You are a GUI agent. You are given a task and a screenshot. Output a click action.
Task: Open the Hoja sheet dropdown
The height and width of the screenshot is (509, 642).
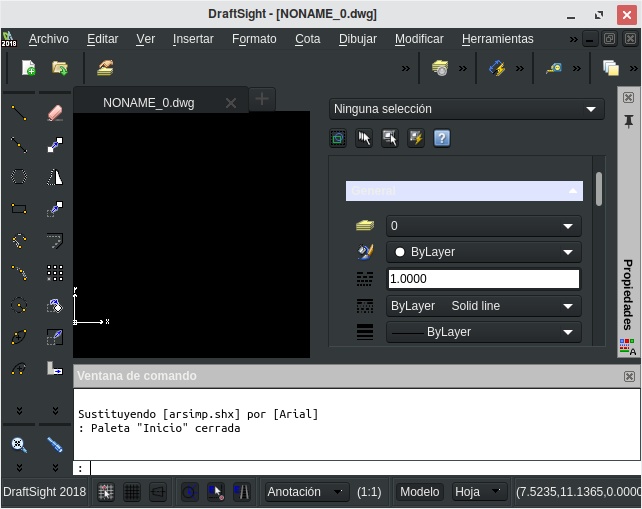click(x=479, y=492)
